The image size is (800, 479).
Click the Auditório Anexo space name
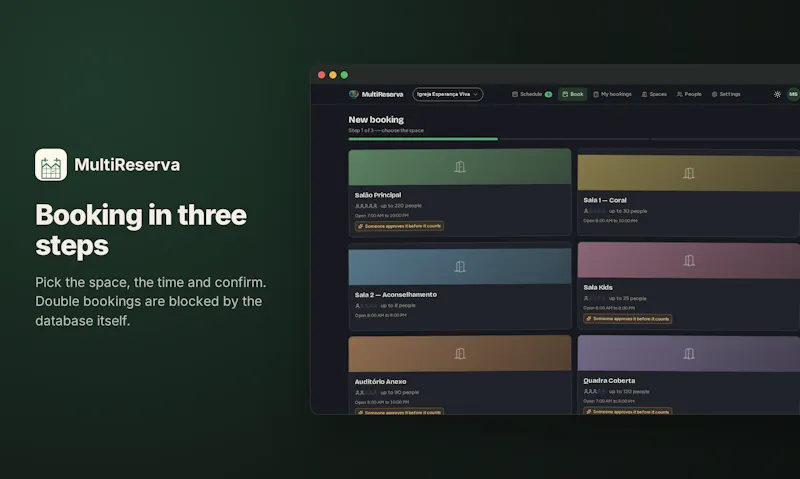click(x=381, y=382)
